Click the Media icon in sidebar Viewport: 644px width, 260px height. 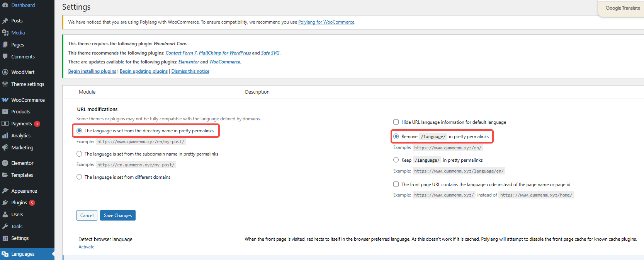point(5,33)
